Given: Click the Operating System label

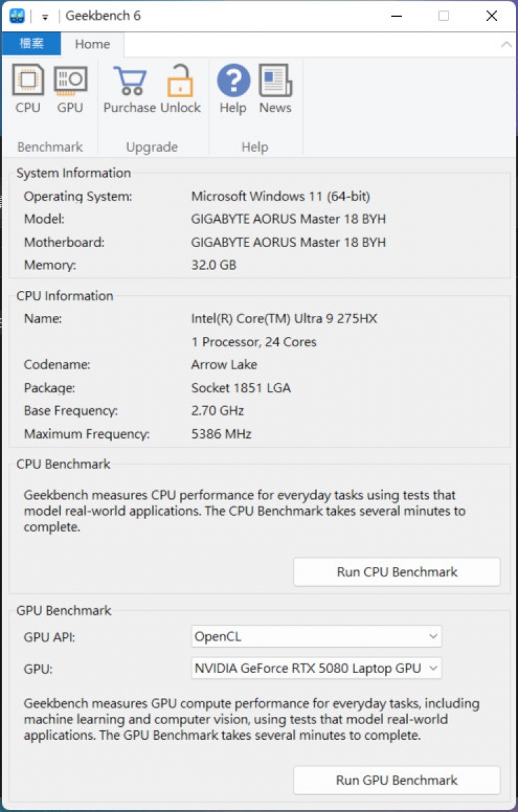Looking at the screenshot, I should (78, 196).
